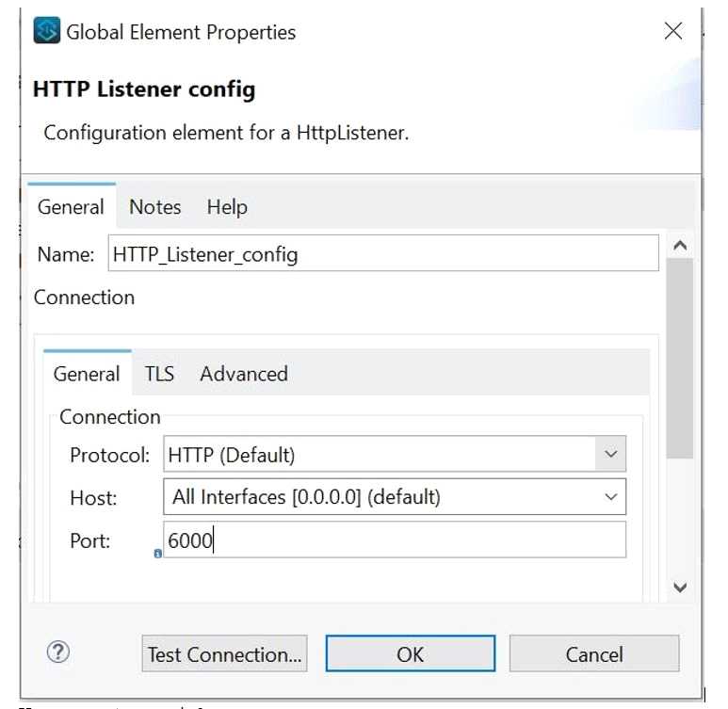This screenshot has height=709, width=728.
Task: Click scrollbar up arrow
Action: [680, 245]
